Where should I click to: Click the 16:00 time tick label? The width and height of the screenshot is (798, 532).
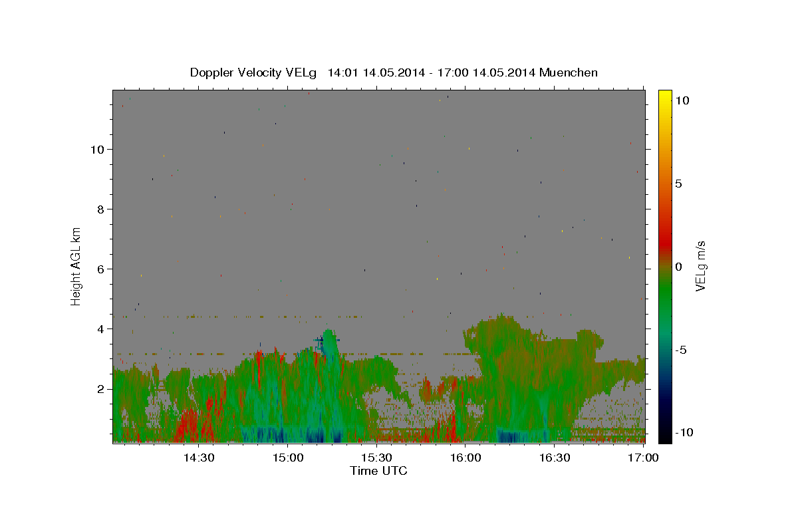point(465,458)
